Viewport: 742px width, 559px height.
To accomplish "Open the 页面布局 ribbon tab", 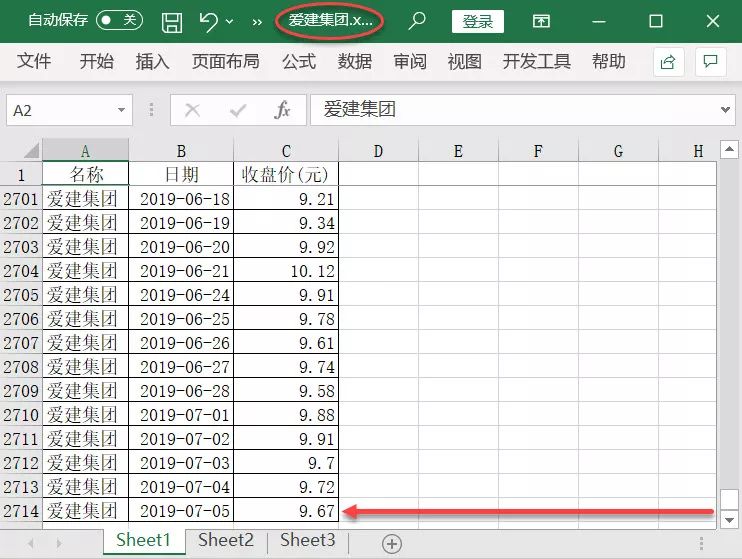I will [226, 62].
